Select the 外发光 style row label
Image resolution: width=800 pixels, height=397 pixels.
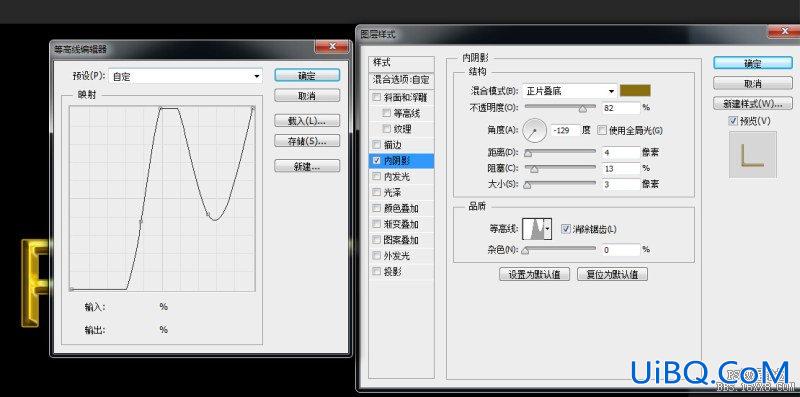396,256
